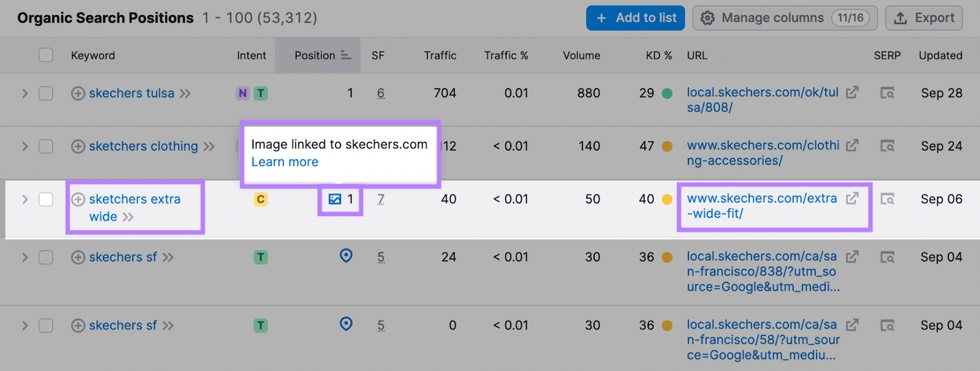The height and width of the screenshot is (371, 980).
Task: Open external link for skechers tulsa URL
Action: [852, 92]
